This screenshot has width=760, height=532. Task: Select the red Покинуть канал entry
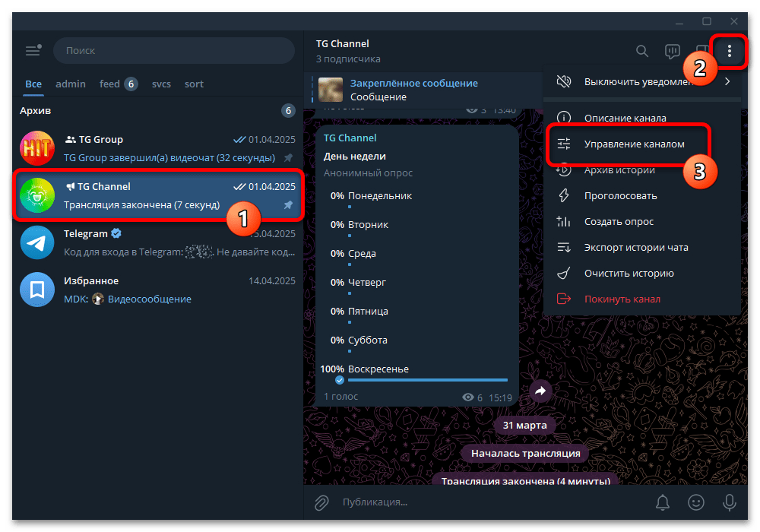pyautogui.click(x=642, y=299)
